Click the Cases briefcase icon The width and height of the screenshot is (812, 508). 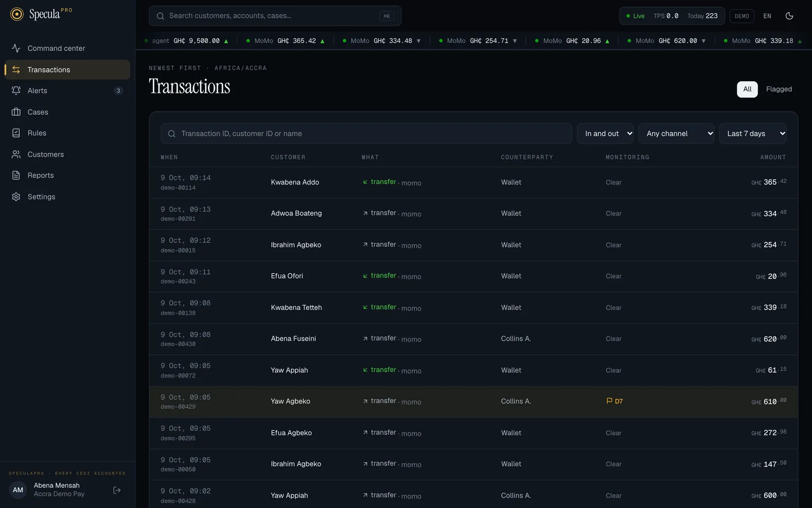16,112
